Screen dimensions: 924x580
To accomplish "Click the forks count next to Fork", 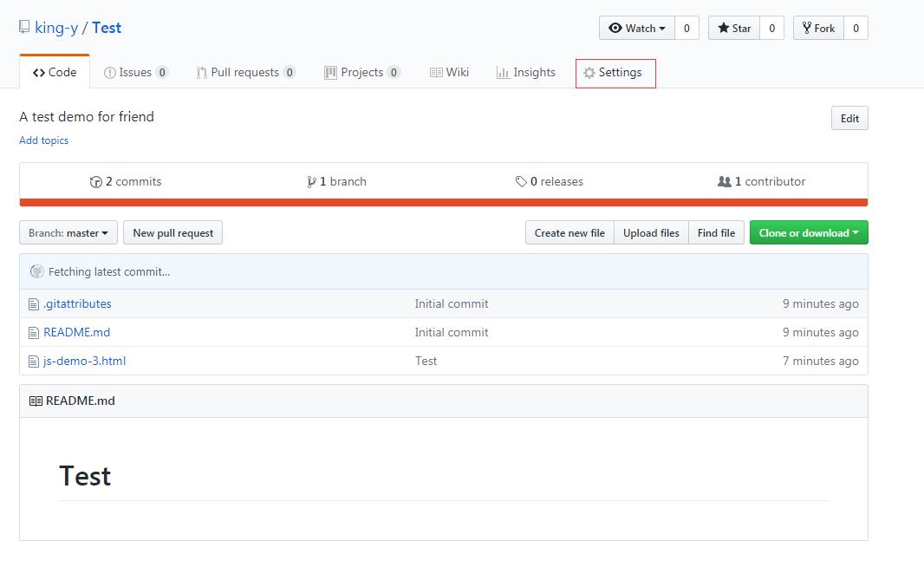I will pos(856,29).
